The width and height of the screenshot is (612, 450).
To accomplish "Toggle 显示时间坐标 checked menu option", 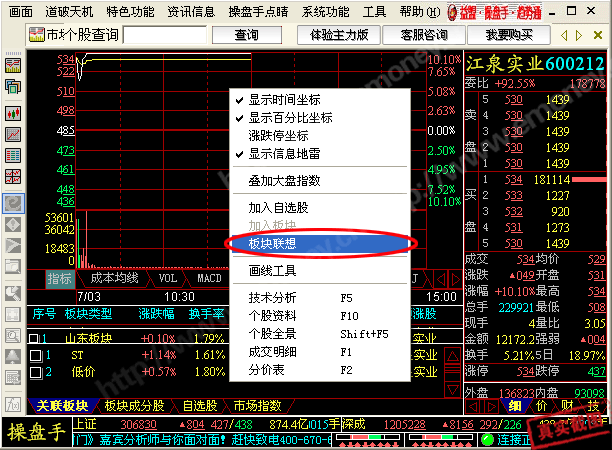I will [283, 101].
